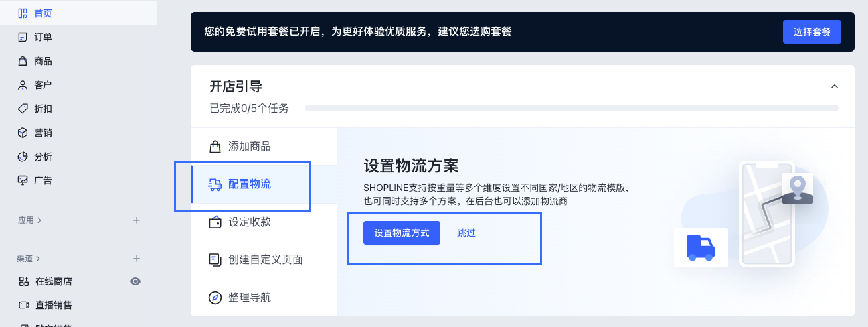The height and width of the screenshot is (327, 868).
Task: Click the plus icon next to 应用
Action: (x=136, y=220)
